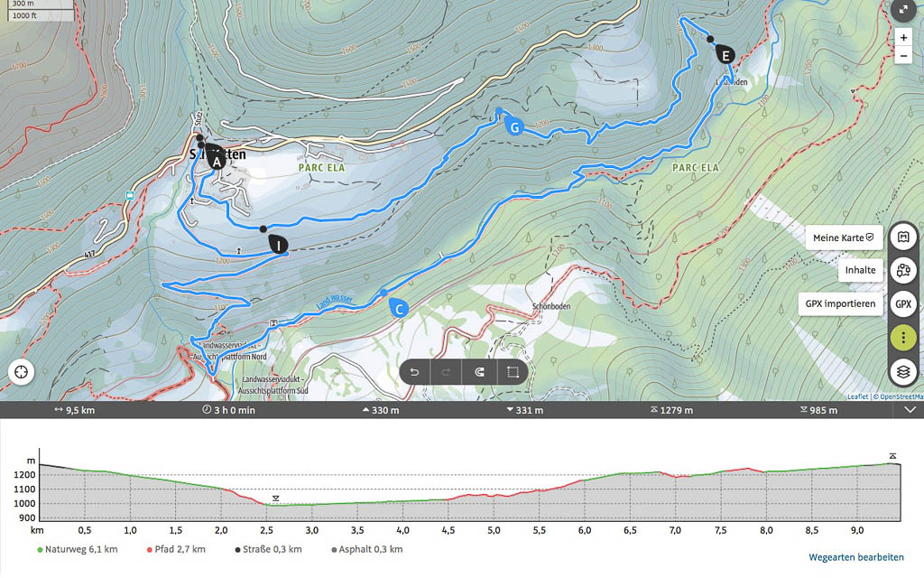The height and width of the screenshot is (578, 924).
Task: Open Wegearten bearbeiten link
Action: tap(855, 557)
